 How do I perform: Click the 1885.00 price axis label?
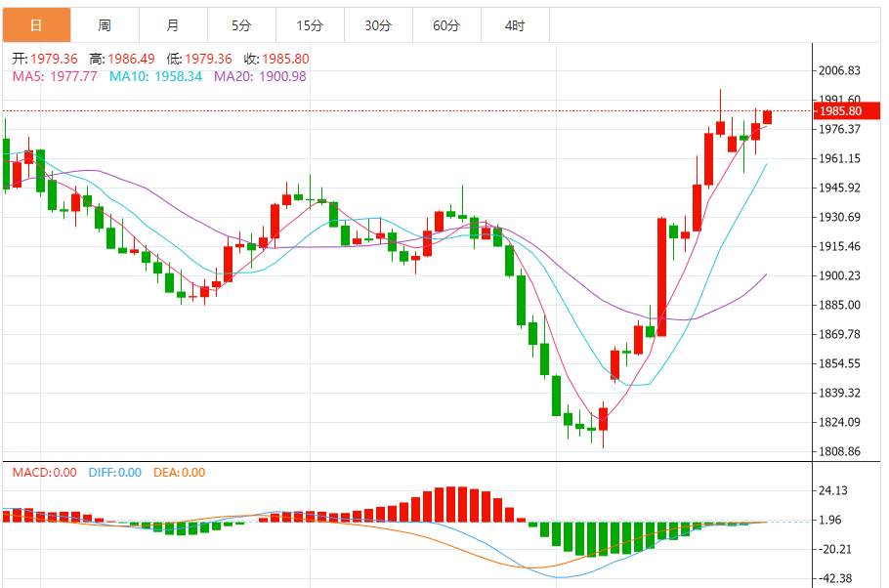coord(840,305)
